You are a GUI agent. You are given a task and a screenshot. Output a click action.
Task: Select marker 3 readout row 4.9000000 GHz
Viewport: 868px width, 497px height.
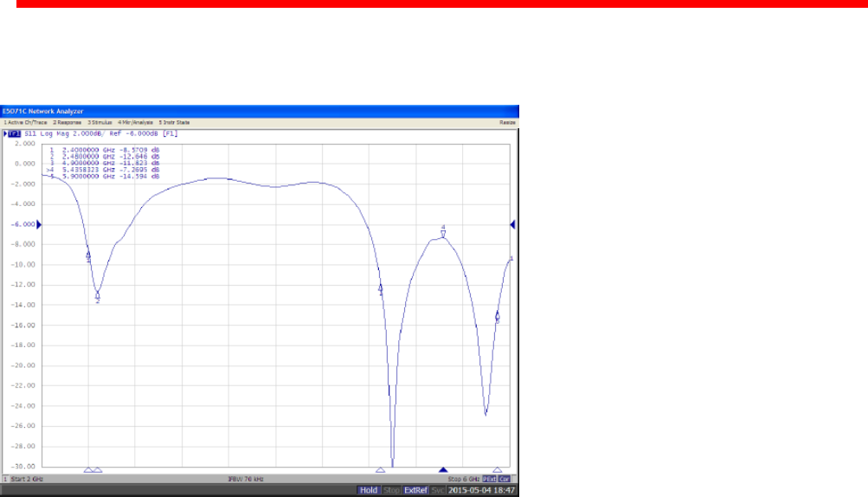[105, 164]
